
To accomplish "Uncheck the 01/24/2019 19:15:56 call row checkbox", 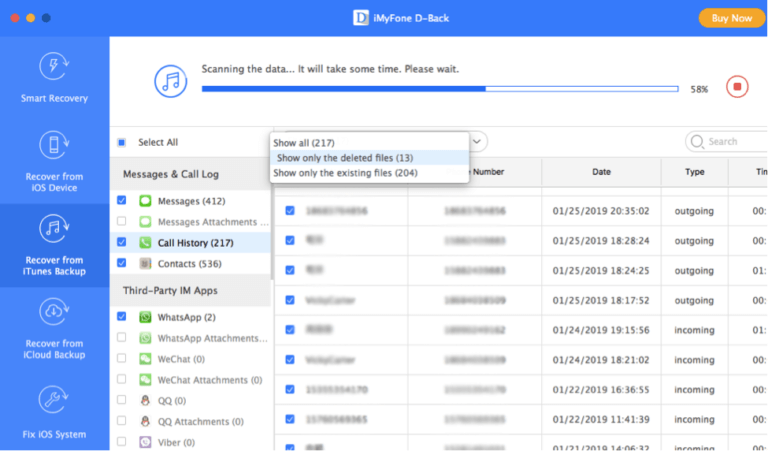I will coord(290,330).
